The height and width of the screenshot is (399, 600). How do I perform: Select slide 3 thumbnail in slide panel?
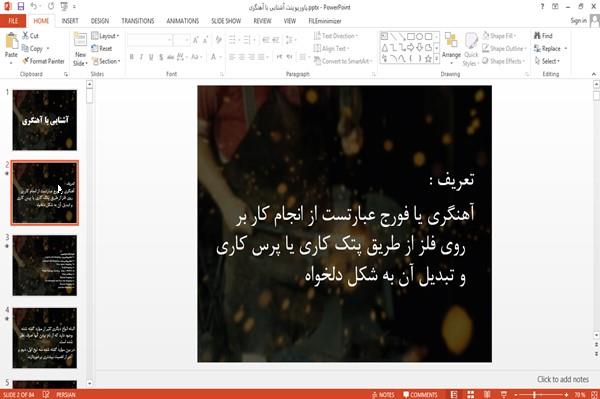tap(45, 265)
